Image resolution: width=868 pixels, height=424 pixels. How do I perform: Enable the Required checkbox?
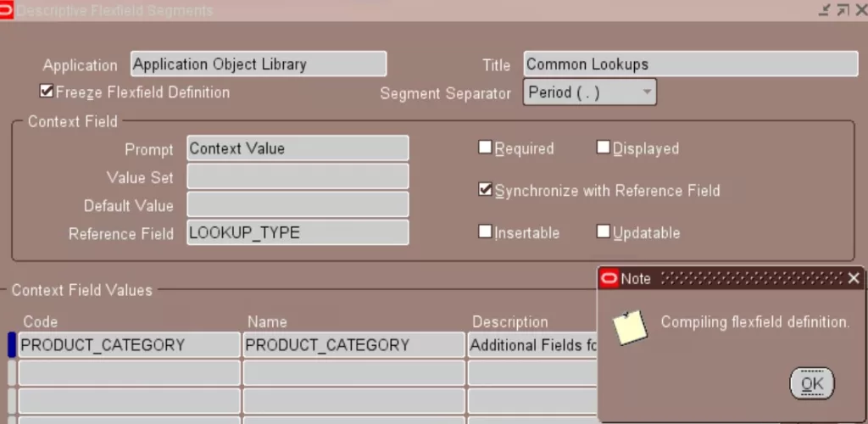click(485, 148)
